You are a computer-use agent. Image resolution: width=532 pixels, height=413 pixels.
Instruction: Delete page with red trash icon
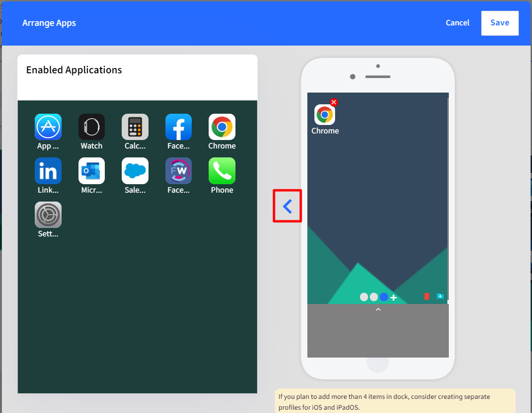(426, 296)
